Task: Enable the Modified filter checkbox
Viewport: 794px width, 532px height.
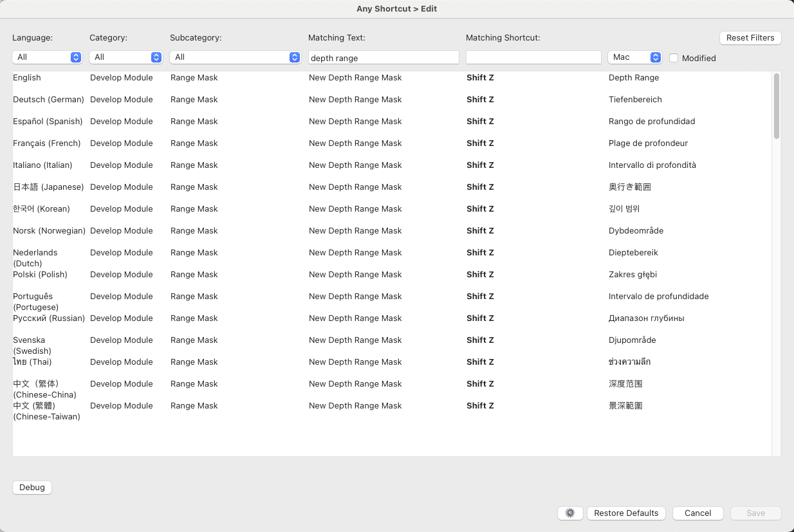Action: [x=674, y=58]
